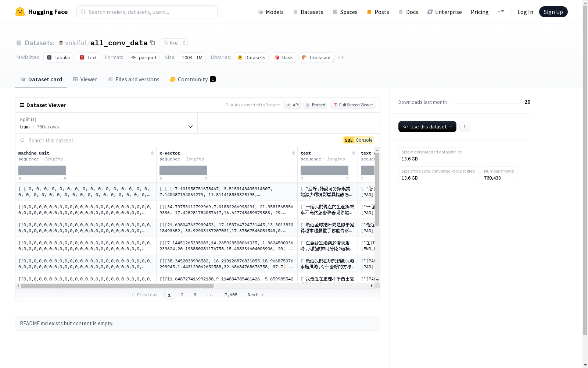Viewport: 588px width, 368px height.
Task: Click the all_conv_data dataset title
Action: (119, 43)
